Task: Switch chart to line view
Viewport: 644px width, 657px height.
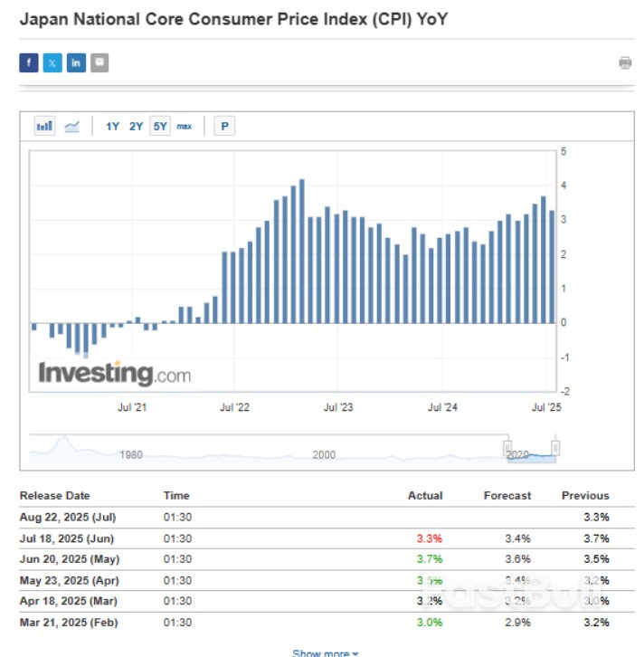Action: click(x=72, y=126)
